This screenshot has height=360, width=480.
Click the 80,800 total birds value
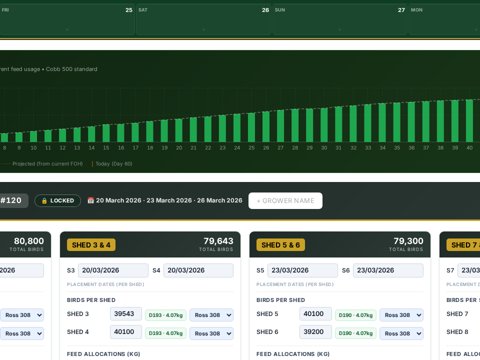pyautogui.click(x=29, y=241)
